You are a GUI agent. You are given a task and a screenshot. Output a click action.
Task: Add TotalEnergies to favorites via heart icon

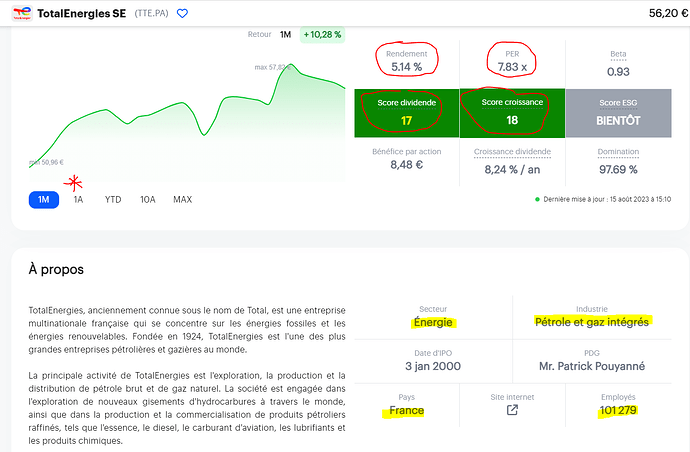(182, 14)
